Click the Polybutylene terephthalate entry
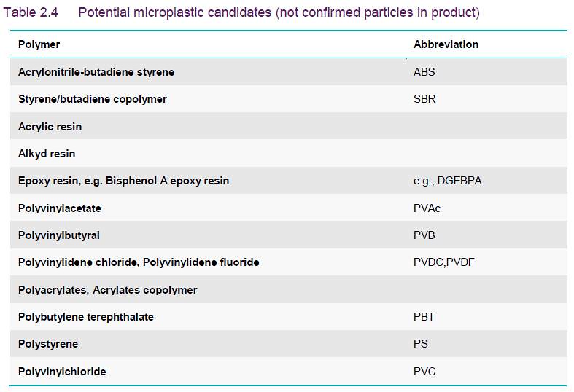The height and width of the screenshot is (392, 574). point(86,317)
